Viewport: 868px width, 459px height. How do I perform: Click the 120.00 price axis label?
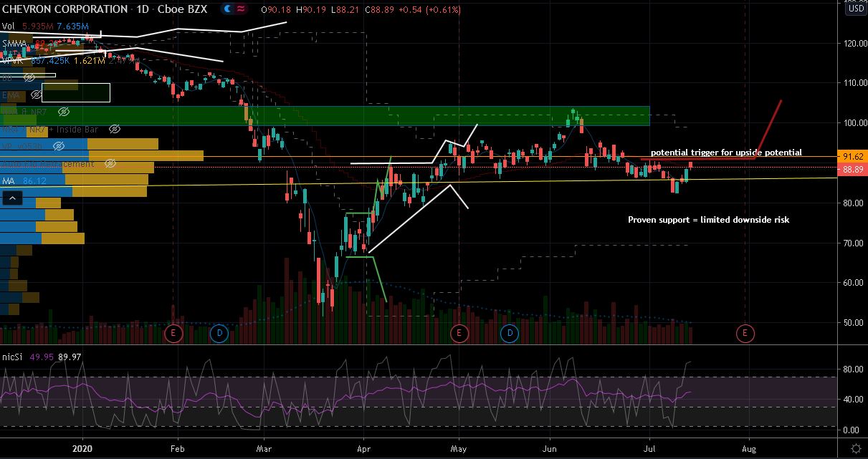point(855,43)
